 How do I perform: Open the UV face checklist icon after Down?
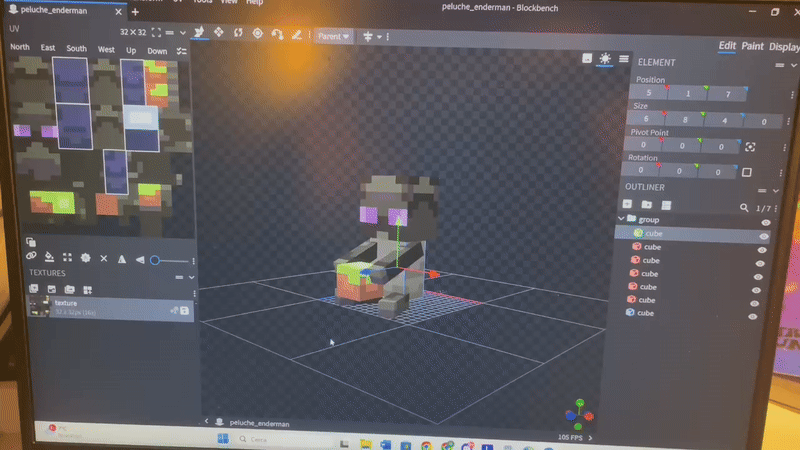pos(181,51)
